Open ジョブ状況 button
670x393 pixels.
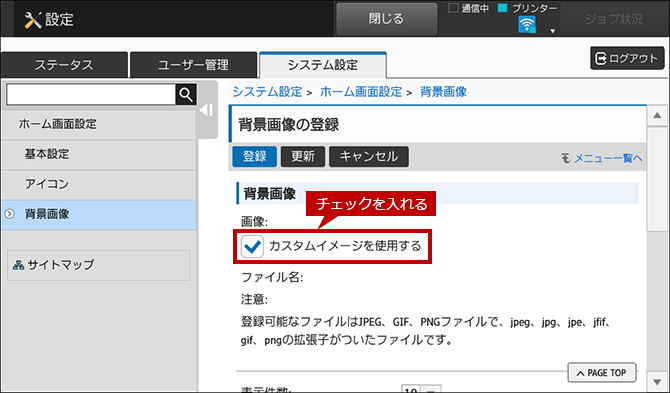point(614,19)
